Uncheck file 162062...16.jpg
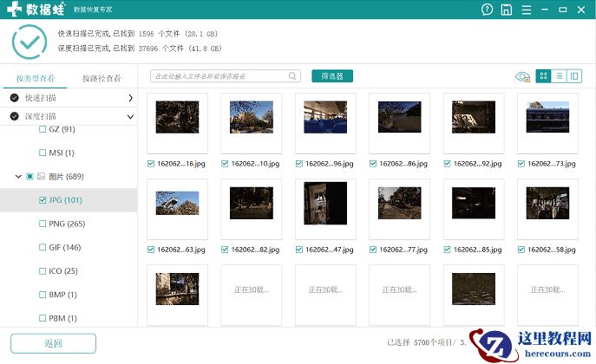 click(151, 164)
